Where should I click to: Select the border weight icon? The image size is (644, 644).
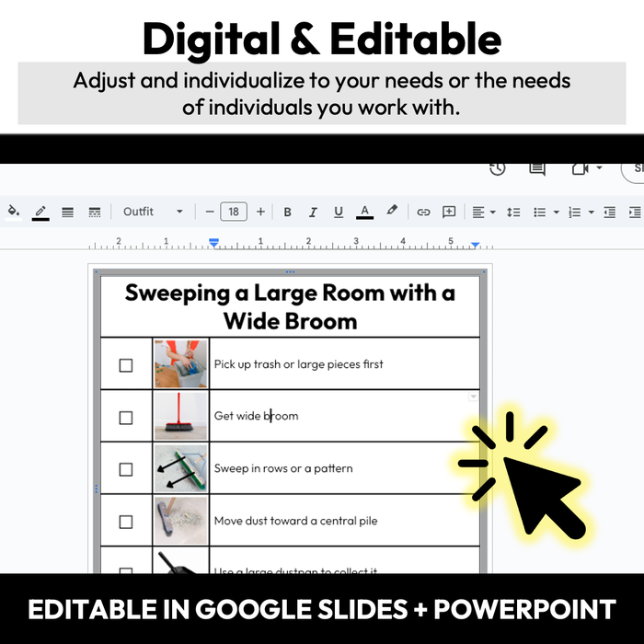pos(67,212)
